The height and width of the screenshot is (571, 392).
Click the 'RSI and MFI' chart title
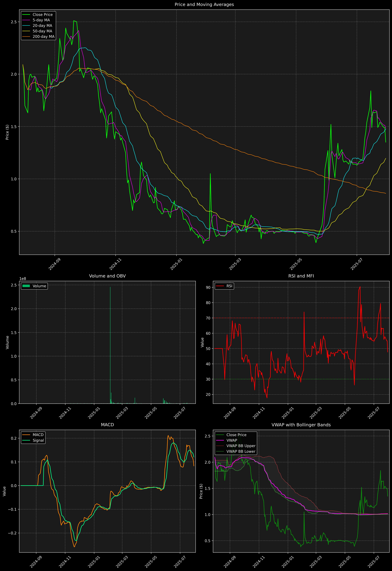tap(301, 276)
